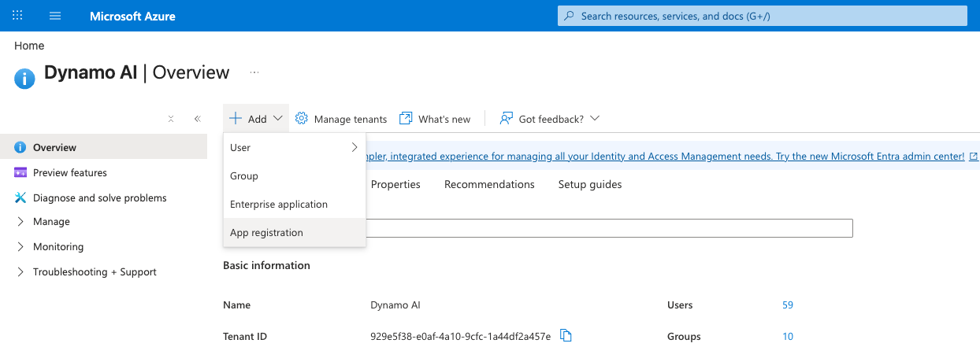Image resolution: width=980 pixels, height=347 pixels.
Task: Copy the Tenant ID with the copy icon
Action: pos(566,336)
